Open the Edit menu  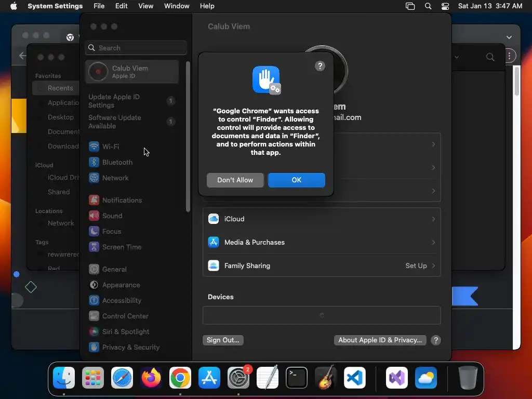point(122,6)
